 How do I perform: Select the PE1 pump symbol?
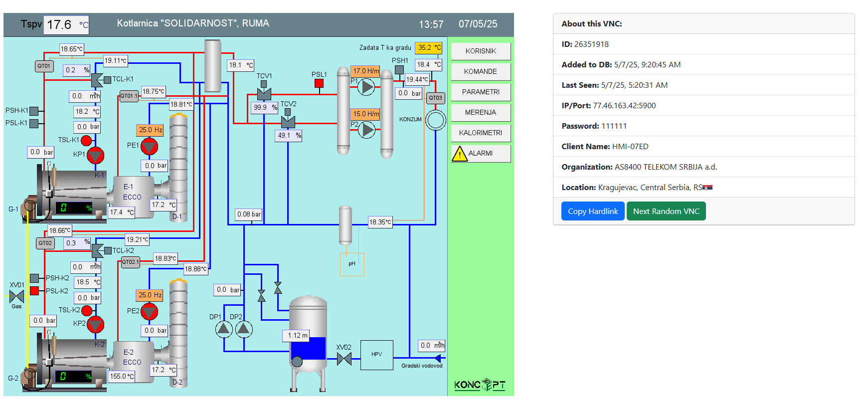[149, 147]
